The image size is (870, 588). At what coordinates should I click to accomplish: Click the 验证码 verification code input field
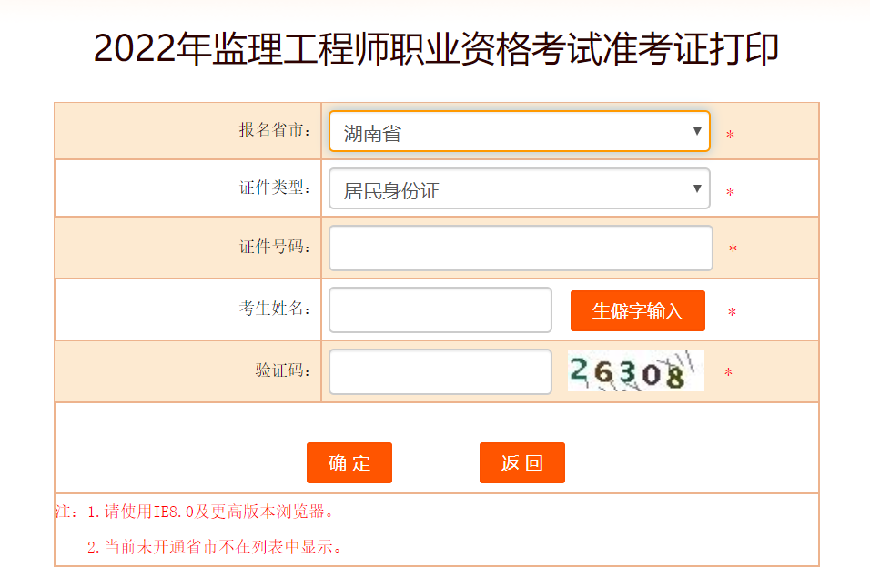(x=440, y=370)
